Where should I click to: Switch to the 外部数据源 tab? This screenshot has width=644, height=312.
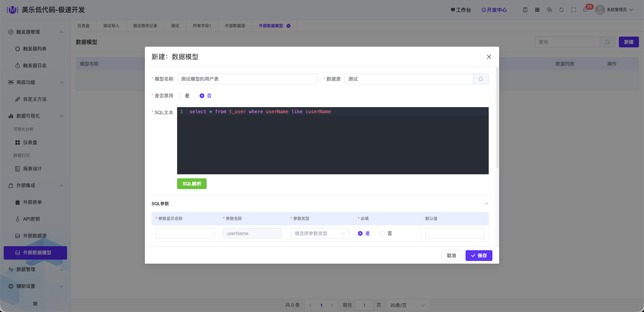point(235,26)
